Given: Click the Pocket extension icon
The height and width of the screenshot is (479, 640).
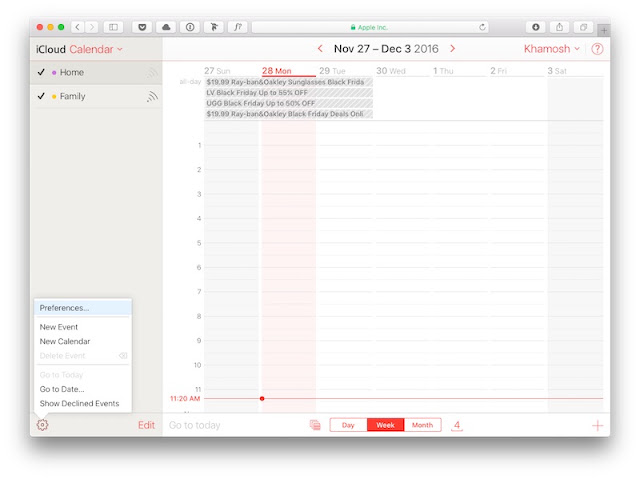Looking at the screenshot, I should (x=142, y=27).
